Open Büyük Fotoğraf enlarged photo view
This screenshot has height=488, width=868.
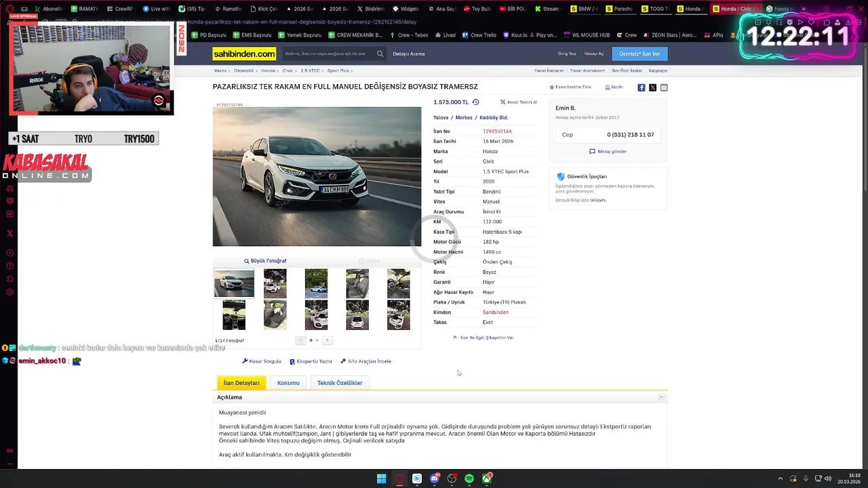(x=265, y=261)
